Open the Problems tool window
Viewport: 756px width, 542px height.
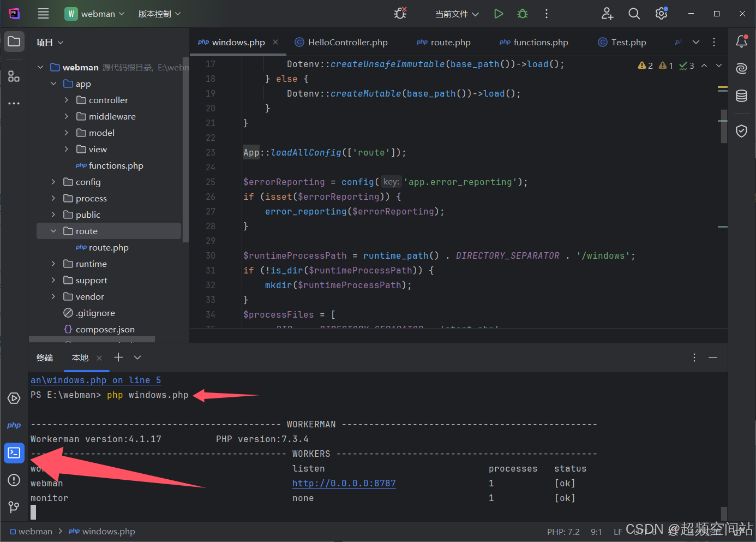pyautogui.click(x=14, y=480)
